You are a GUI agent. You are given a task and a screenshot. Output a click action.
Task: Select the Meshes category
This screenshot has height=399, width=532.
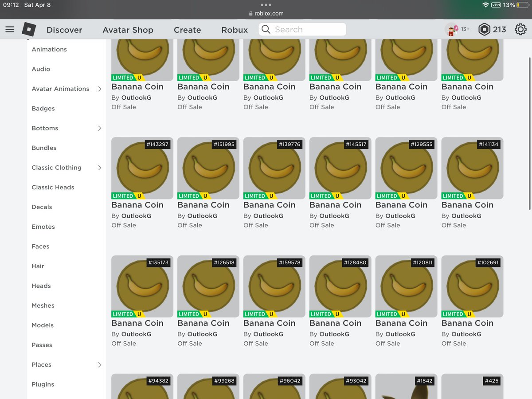coord(43,305)
